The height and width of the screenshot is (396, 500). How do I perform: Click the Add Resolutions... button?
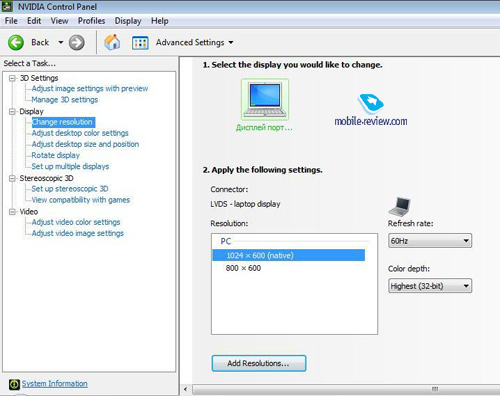point(259,363)
